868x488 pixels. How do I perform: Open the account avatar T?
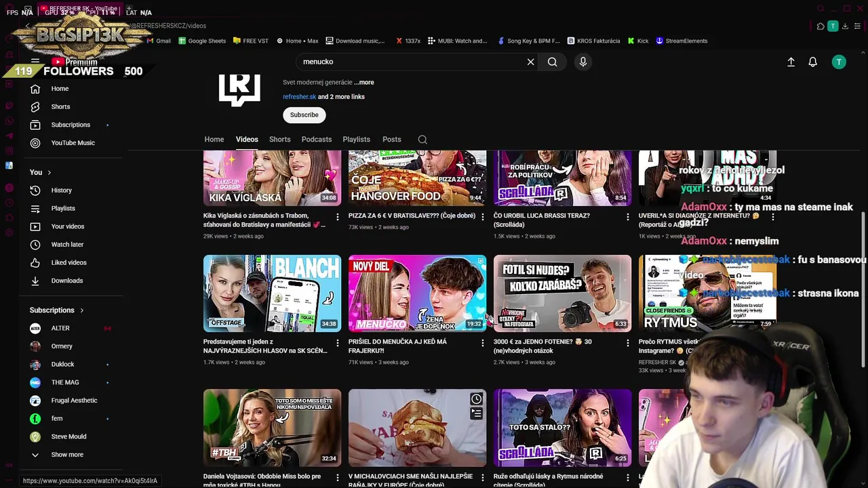coord(839,62)
